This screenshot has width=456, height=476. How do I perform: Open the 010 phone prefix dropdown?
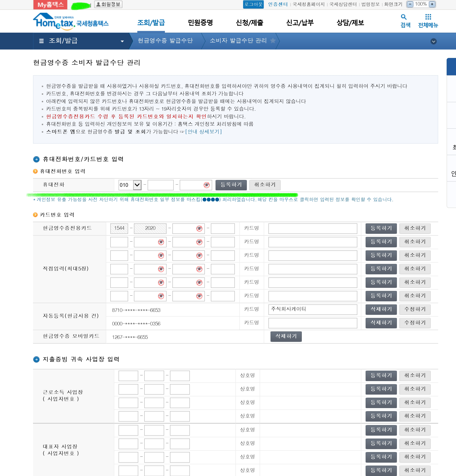(x=137, y=185)
